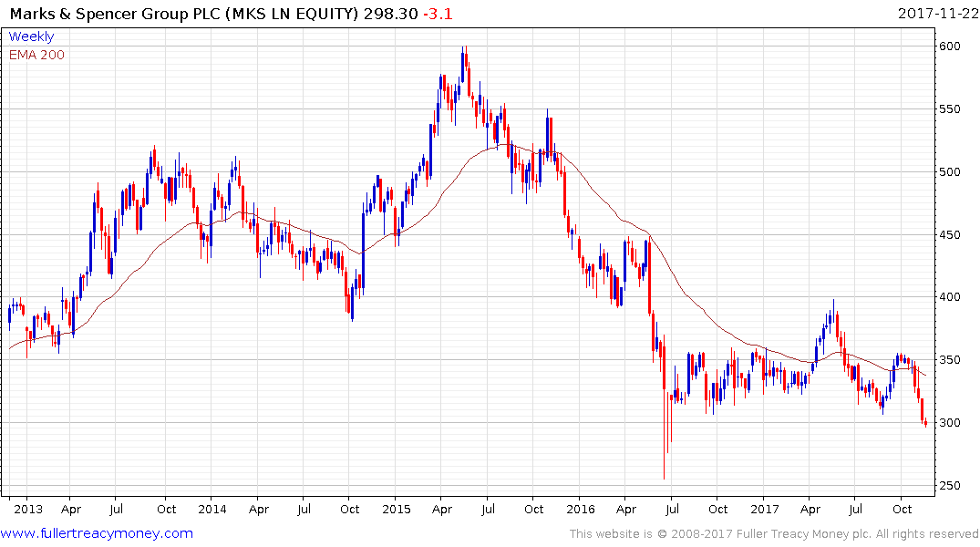Click the Oct label before 2016
This screenshot has width=980, height=547.
coord(533,510)
